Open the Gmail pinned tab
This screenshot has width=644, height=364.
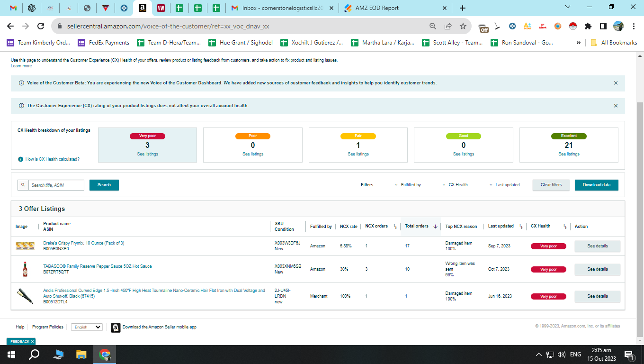click(13, 8)
